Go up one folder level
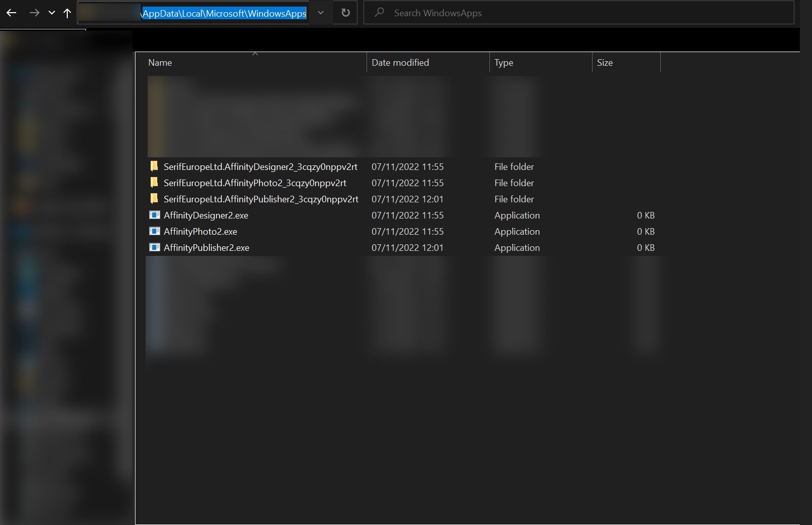Image resolution: width=812 pixels, height=525 pixels. click(67, 13)
